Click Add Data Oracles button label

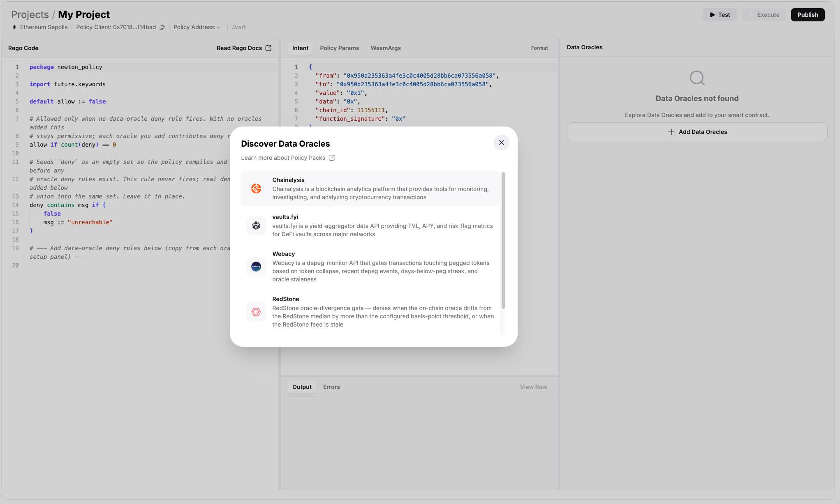coord(703,132)
